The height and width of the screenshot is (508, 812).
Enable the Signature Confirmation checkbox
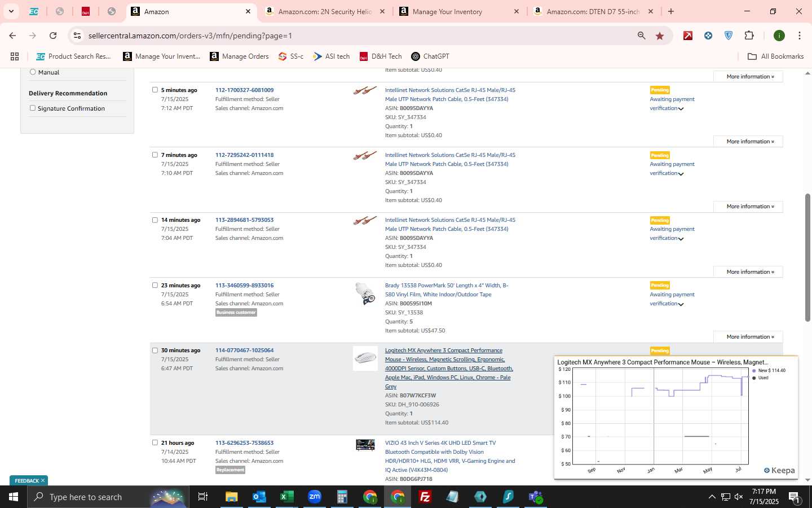pos(33,108)
